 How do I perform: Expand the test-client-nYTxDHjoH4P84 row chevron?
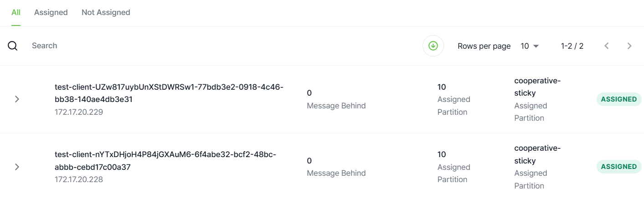point(17,167)
